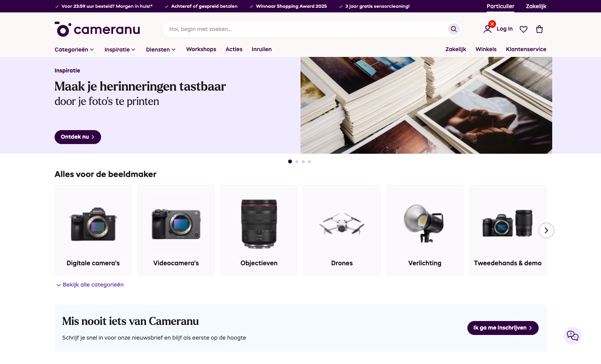The width and height of the screenshot is (601, 364).
Task: Open the Acties menu item
Action: pyautogui.click(x=234, y=49)
